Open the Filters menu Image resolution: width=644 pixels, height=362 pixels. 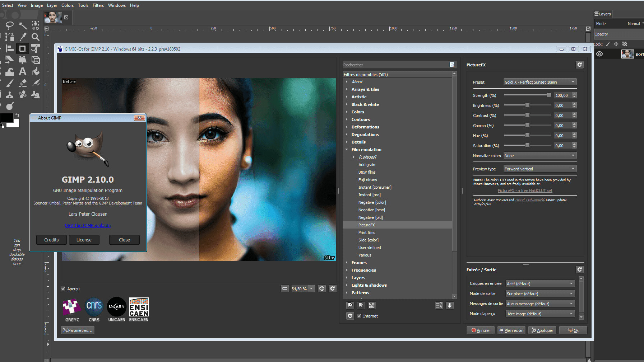pos(98,5)
